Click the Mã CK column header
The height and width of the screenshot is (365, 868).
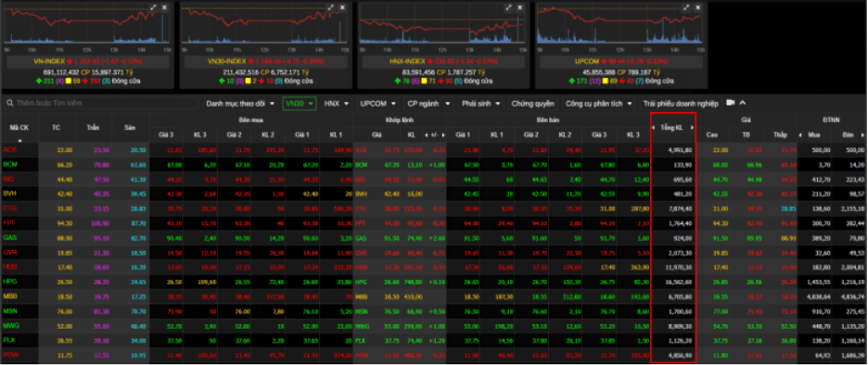tap(19, 128)
